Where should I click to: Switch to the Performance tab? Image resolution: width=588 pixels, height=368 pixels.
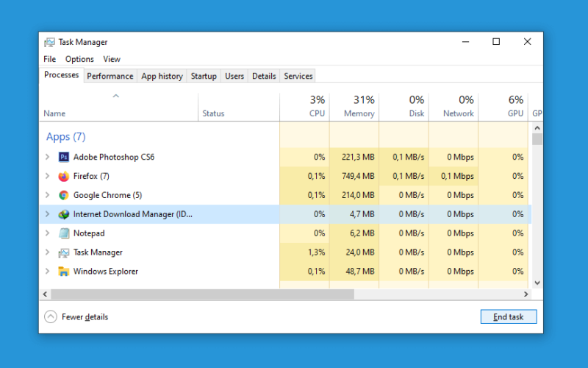tap(110, 76)
